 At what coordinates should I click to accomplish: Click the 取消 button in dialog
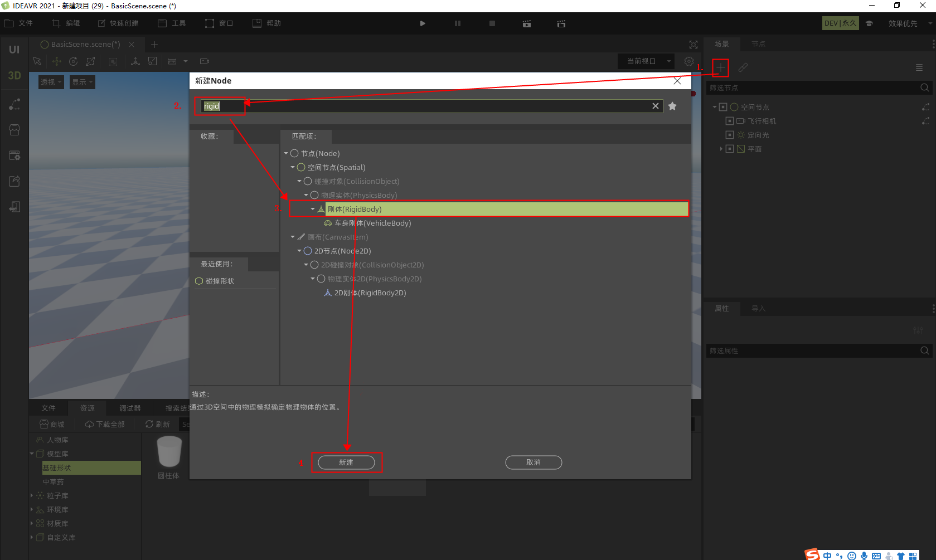click(534, 462)
